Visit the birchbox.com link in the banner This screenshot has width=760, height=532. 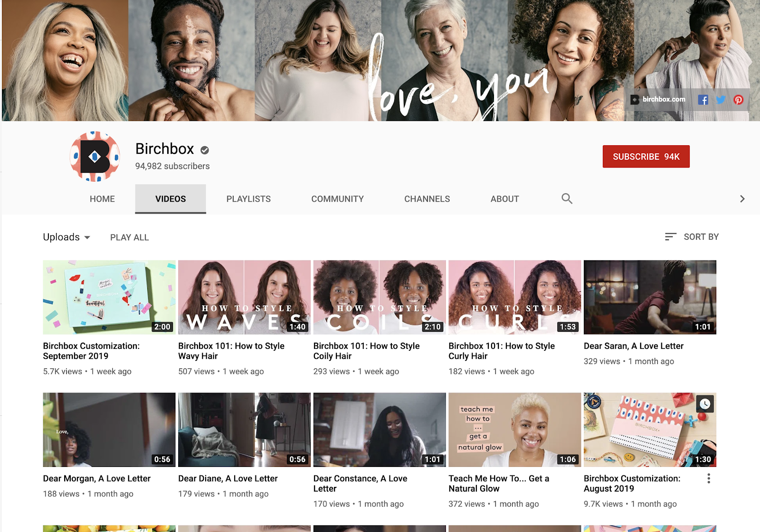tap(664, 99)
